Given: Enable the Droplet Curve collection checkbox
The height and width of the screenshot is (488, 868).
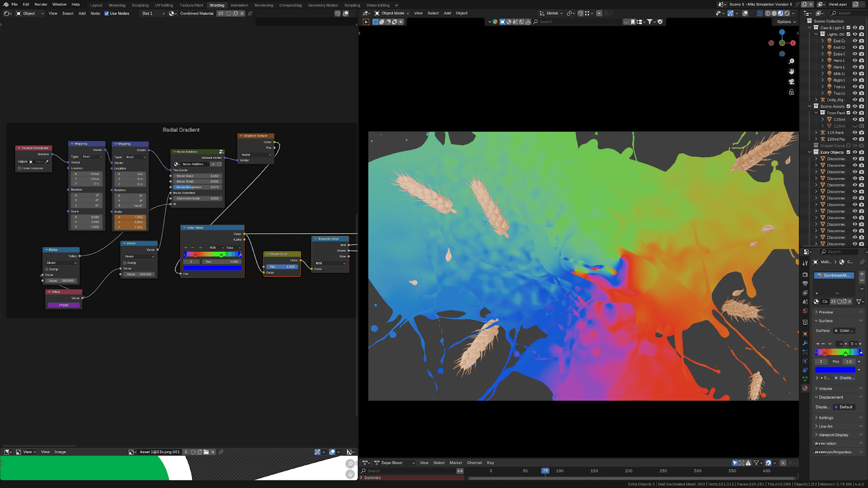Looking at the screenshot, I should [x=848, y=145].
